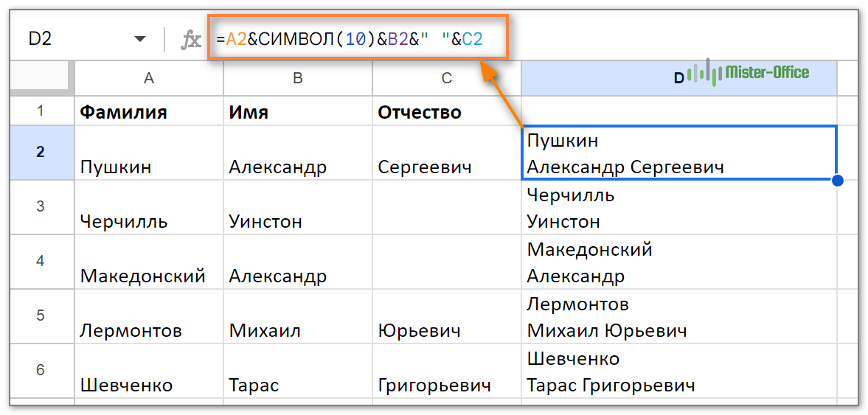This screenshot has height=415, width=868.
Task: Select row 5 header
Action: click(x=42, y=316)
